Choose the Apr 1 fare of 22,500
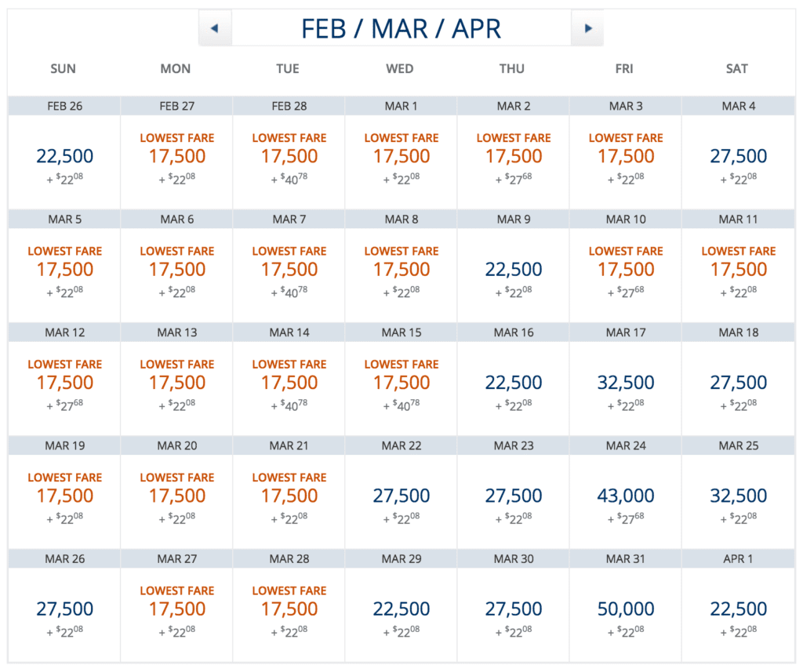Screen dimensions: 803x672 [x=738, y=608]
